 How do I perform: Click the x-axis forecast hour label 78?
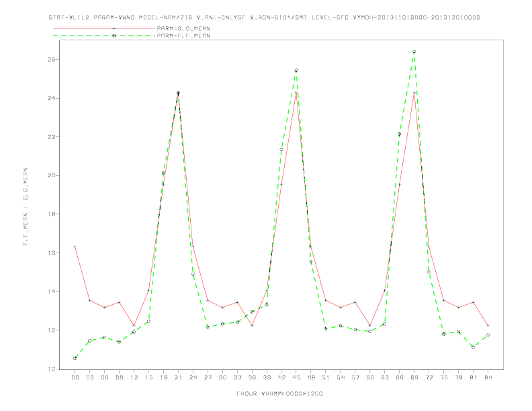click(459, 377)
